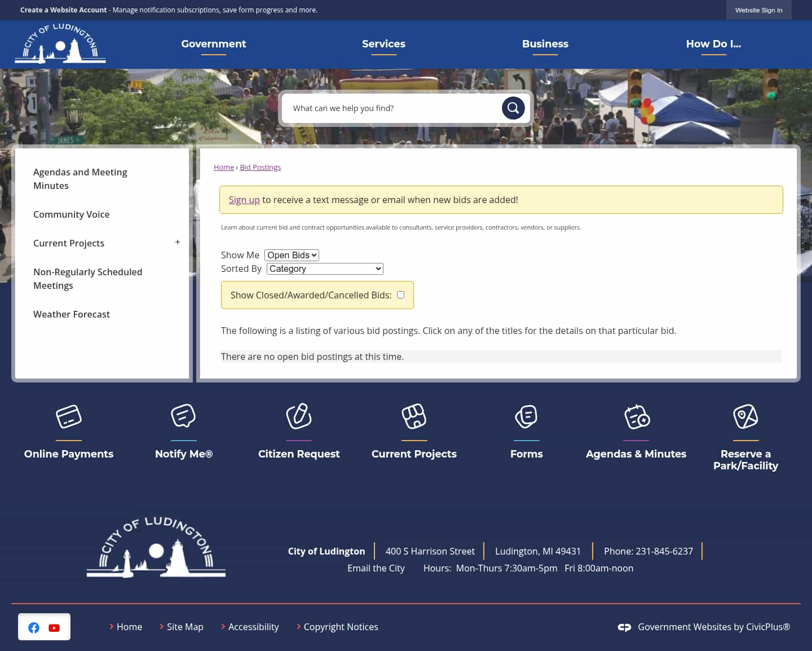The image size is (812, 651).
Task: Open the Business menu
Action: (x=545, y=44)
